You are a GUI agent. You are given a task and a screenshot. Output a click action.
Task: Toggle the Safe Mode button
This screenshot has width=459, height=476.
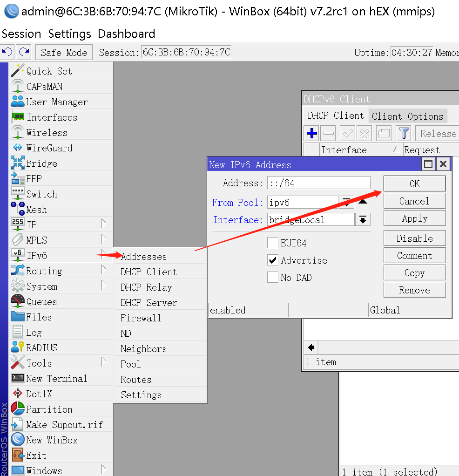coord(64,52)
